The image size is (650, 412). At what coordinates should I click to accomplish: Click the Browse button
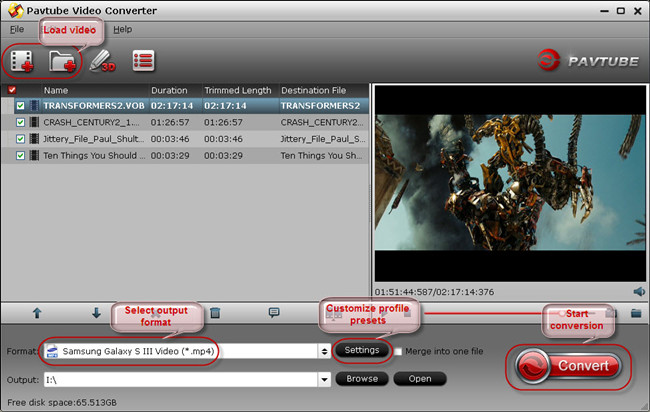362,379
